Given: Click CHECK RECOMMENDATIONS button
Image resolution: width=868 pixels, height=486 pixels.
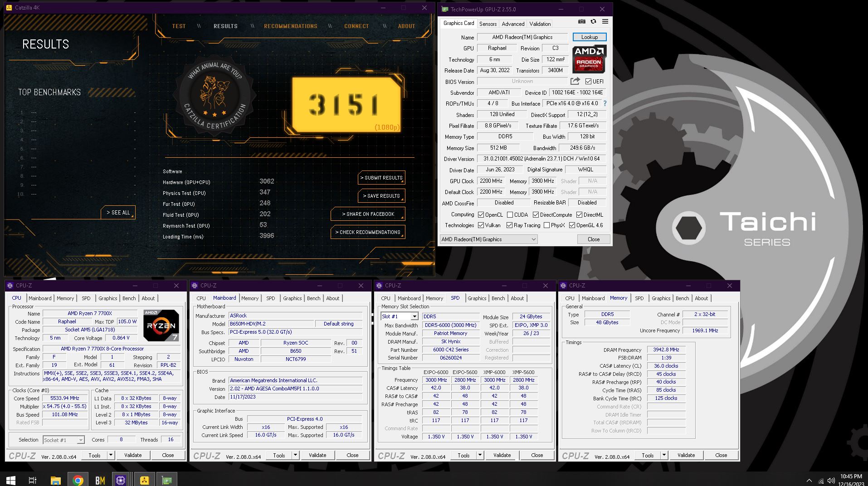Looking at the screenshot, I should (368, 232).
